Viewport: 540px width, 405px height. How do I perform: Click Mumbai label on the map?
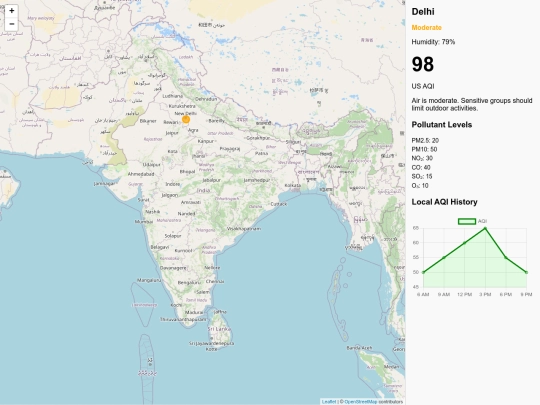(144, 222)
